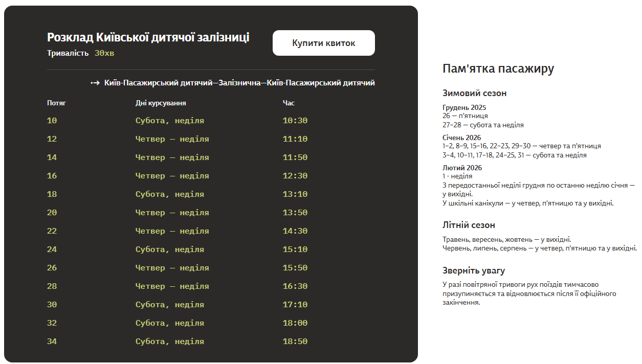The image size is (642, 364).
Task: Click the 30хв duration value
Action: [104, 53]
